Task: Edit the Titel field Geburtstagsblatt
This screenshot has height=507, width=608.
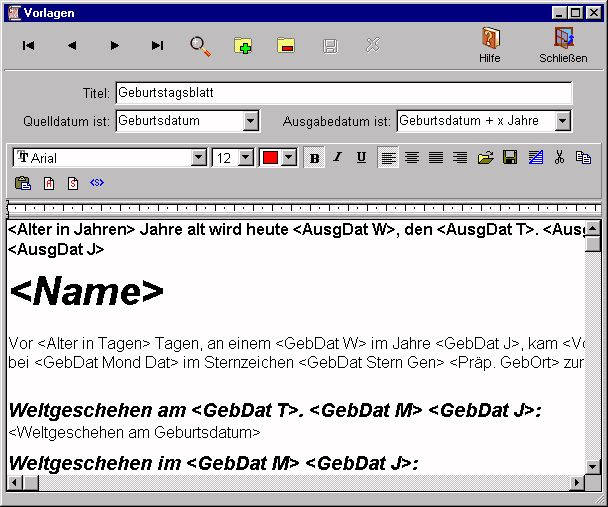Action: (x=344, y=93)
